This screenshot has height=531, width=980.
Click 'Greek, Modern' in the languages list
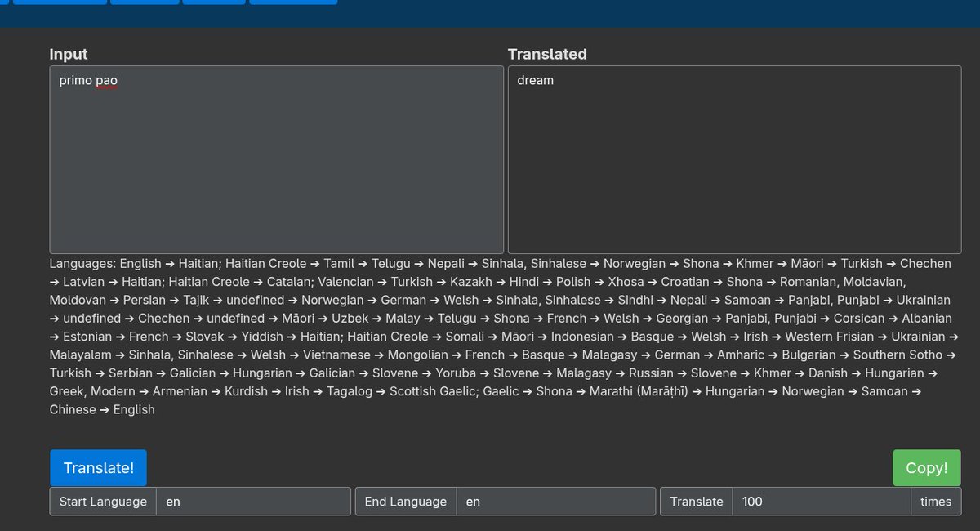pos(92,391)
